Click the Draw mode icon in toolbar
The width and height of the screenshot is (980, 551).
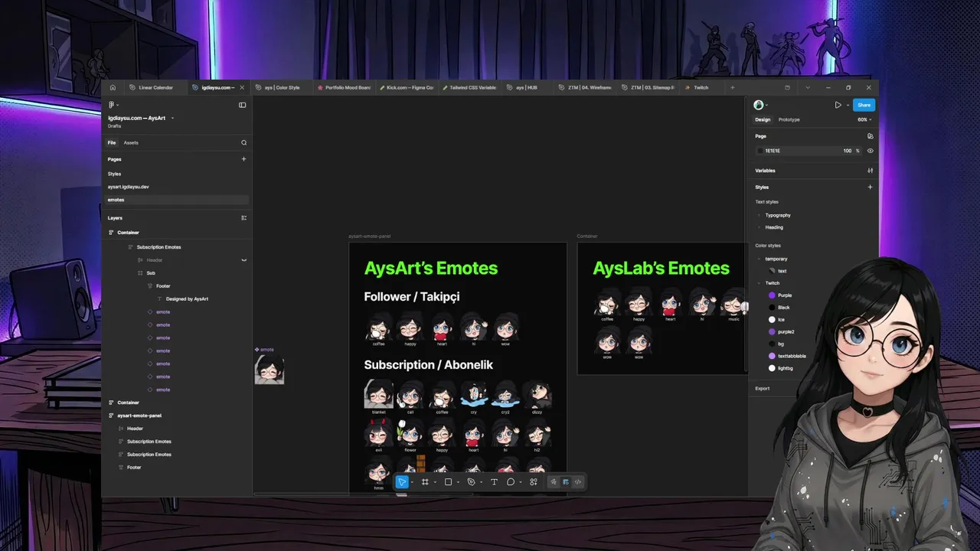coord(554,482)
